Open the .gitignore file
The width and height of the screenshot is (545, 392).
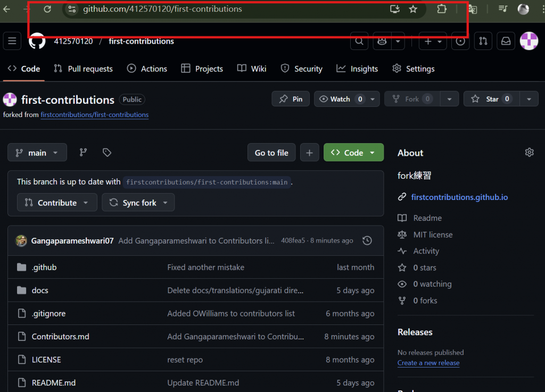pyautogui.click(x=48, y=313)
